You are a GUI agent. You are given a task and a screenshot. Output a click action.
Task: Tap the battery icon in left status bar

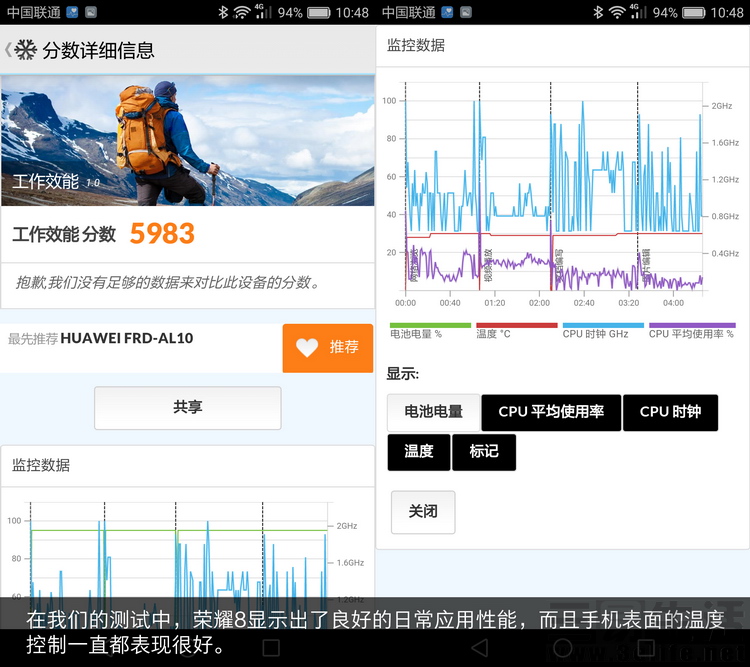click(319, 12)
